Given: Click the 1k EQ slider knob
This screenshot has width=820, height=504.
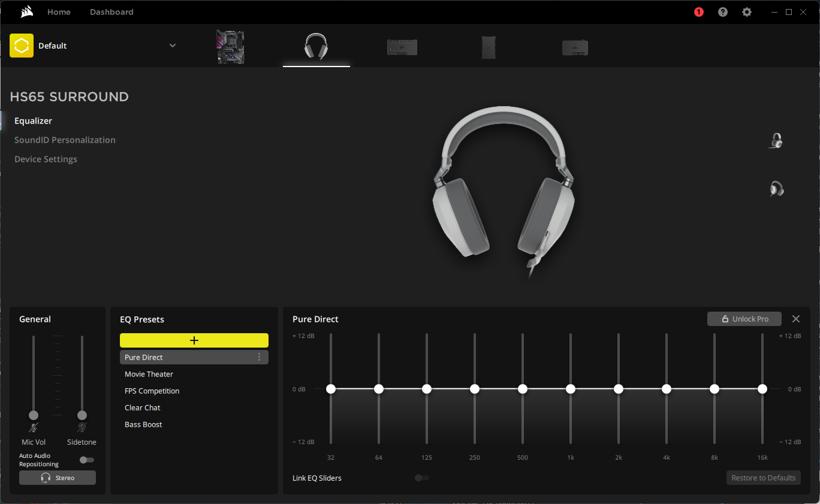Looking at the screenshot, I should [x=571, y=389].
